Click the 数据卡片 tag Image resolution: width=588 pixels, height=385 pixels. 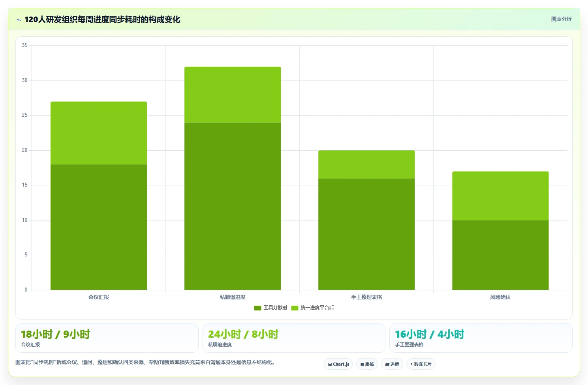[421, 364]
